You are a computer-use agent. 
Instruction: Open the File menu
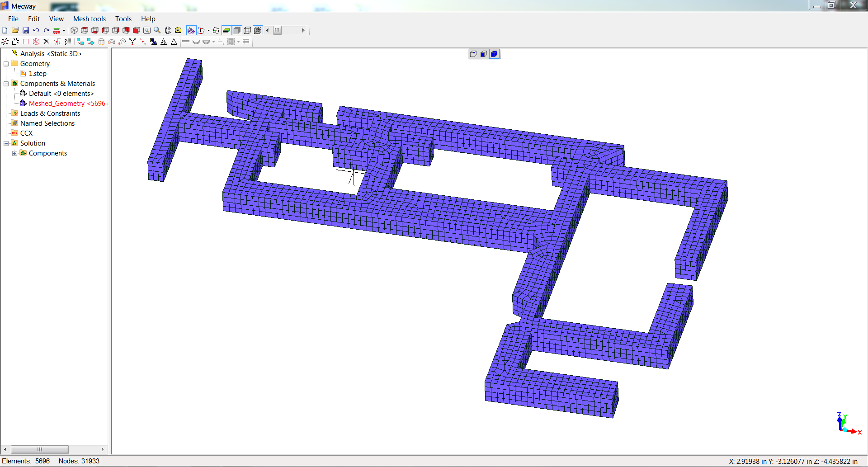pos(13,19)
